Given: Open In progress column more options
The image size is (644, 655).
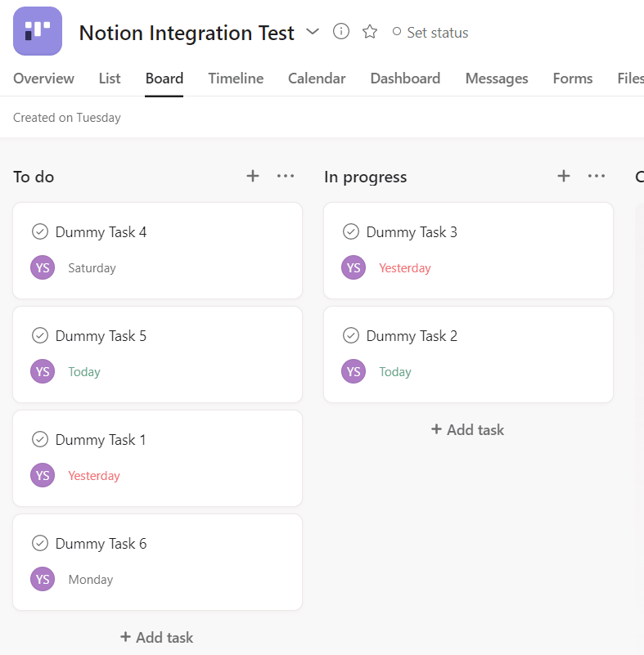Looking at the screenshot, I should (597, 177).
